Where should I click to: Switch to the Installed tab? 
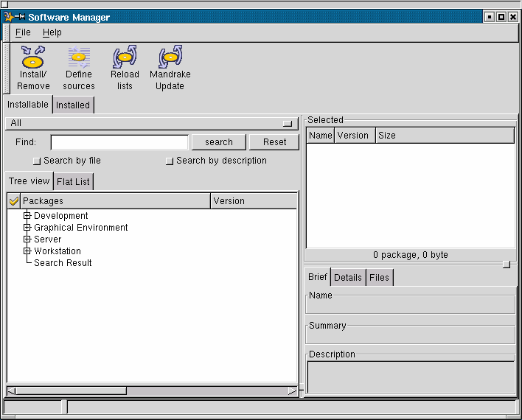[73, 105]
